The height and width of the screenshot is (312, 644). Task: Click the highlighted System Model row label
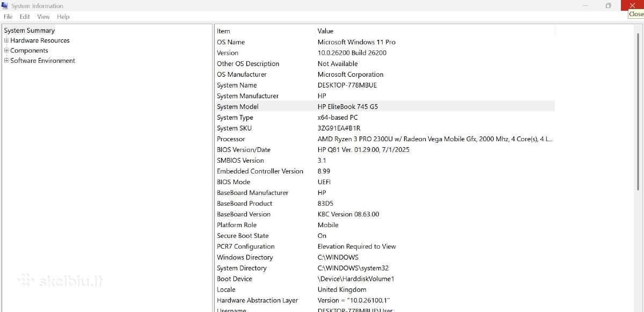238,106
